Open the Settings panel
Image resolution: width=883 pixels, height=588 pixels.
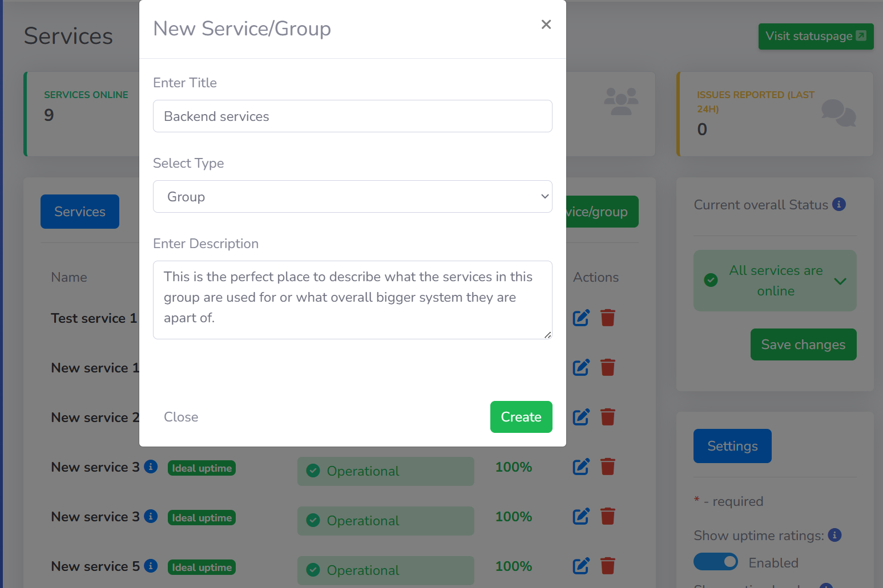(x=732, y=445)
